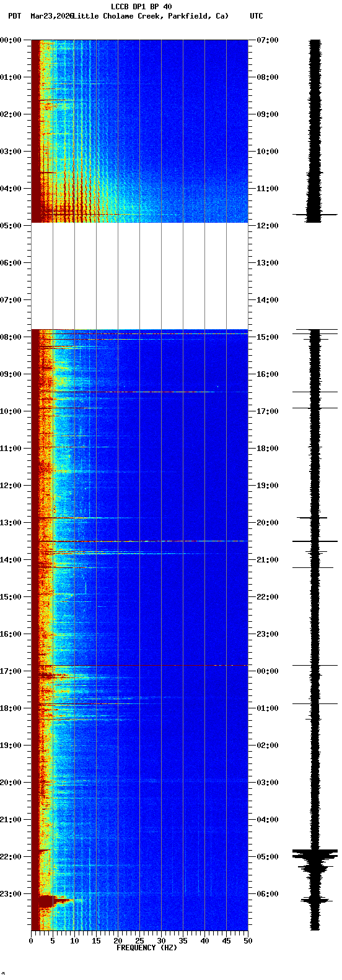Select the "22:00" PDT axis label
Viewport: 342px width, 980px height.
11,857
